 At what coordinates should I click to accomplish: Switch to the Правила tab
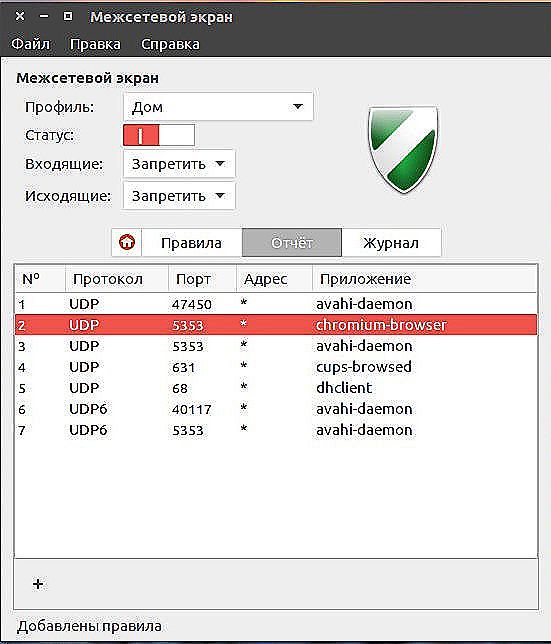tap(192, 243)
